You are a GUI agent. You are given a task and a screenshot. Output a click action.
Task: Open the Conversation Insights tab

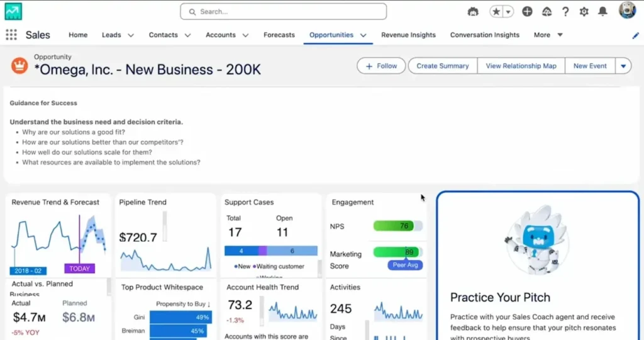click(485, 35)
